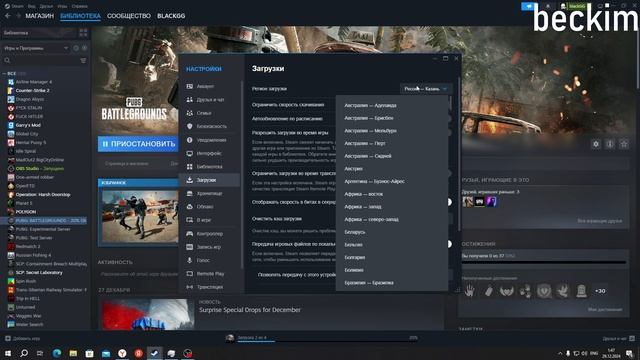
Task: Select Бразилия — Бразилиа download region
Action: click(369, 282)
